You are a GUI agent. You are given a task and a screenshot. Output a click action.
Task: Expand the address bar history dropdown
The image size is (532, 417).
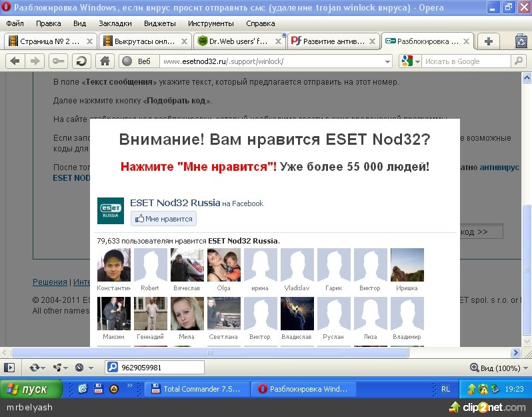tap(387, 62)
